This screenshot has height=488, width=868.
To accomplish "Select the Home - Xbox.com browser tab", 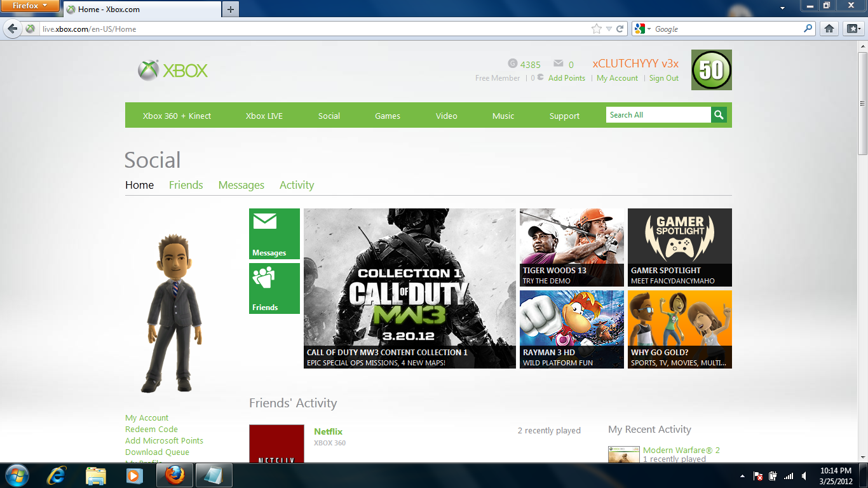I will pos(142,10).
